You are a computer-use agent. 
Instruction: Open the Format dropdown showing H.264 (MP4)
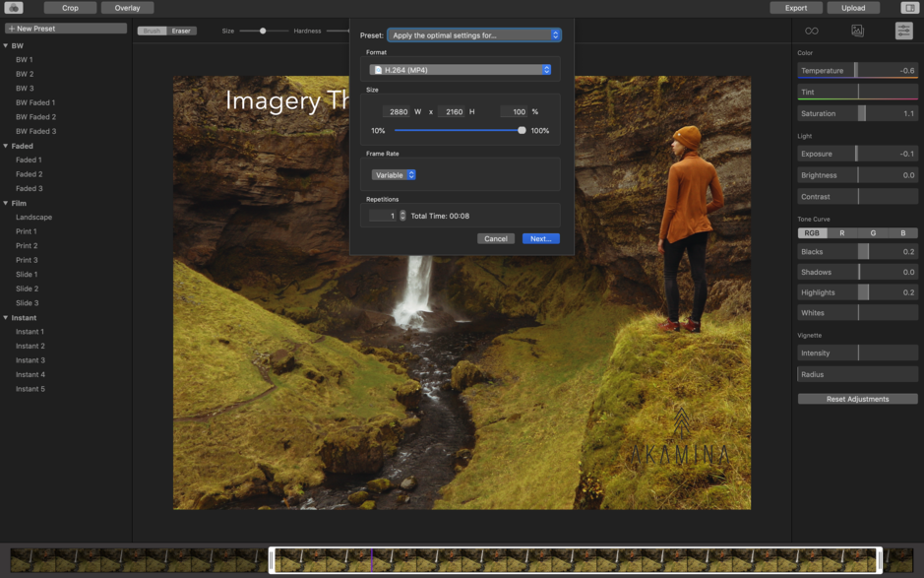[460, 69]
